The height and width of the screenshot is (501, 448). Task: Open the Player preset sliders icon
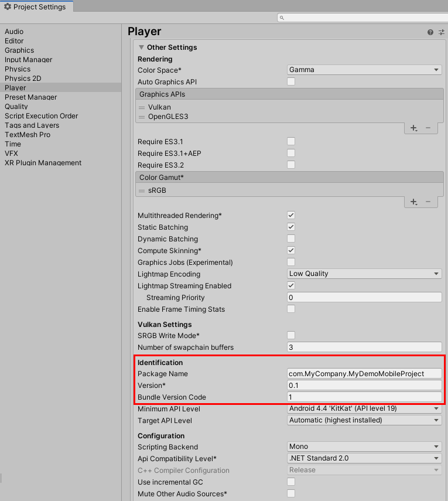tap(442, 32)
